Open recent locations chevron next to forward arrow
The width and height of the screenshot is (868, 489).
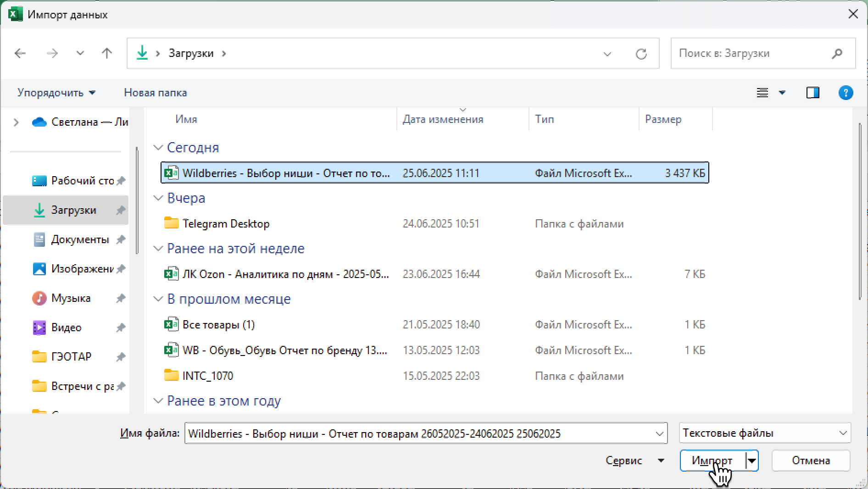coord(80,53)
